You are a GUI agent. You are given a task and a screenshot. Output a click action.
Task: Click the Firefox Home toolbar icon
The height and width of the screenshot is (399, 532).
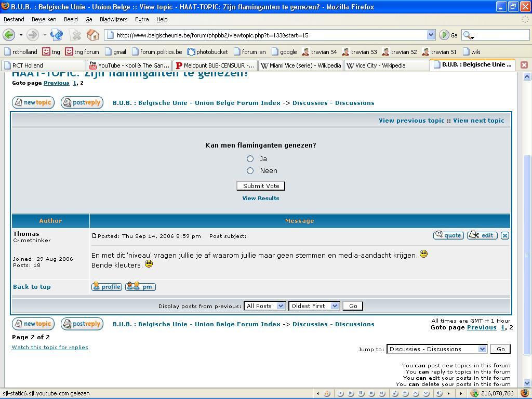pyautogui.click(x=93, y=35)
